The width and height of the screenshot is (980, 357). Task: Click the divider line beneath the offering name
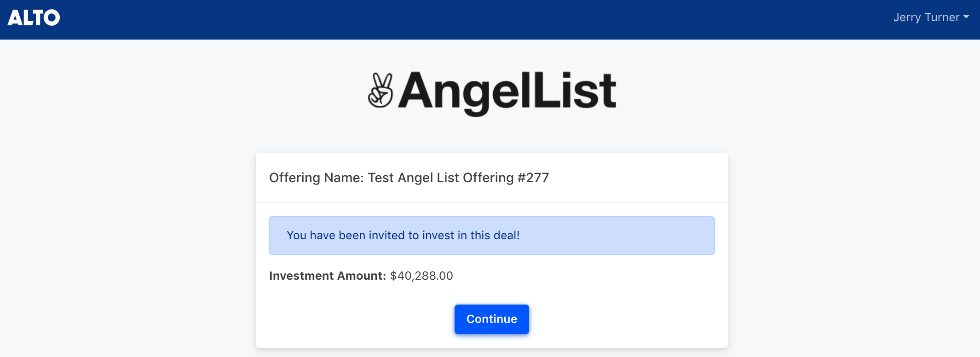491,203
